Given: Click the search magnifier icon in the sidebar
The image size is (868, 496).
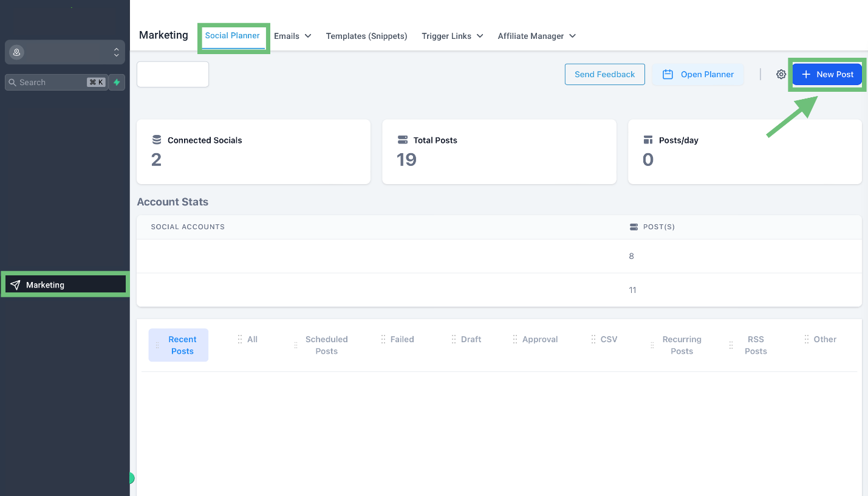Looking at the screenshot, I should point(12,82).
